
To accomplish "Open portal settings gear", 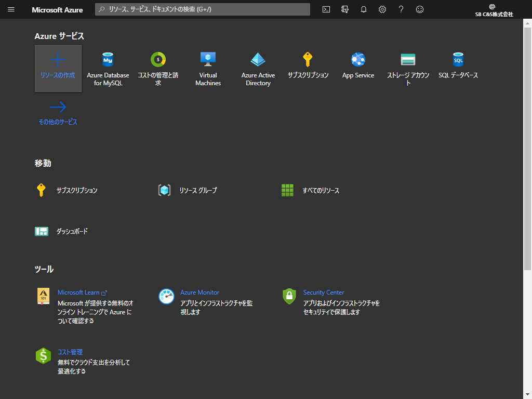I will click(382, 9).
